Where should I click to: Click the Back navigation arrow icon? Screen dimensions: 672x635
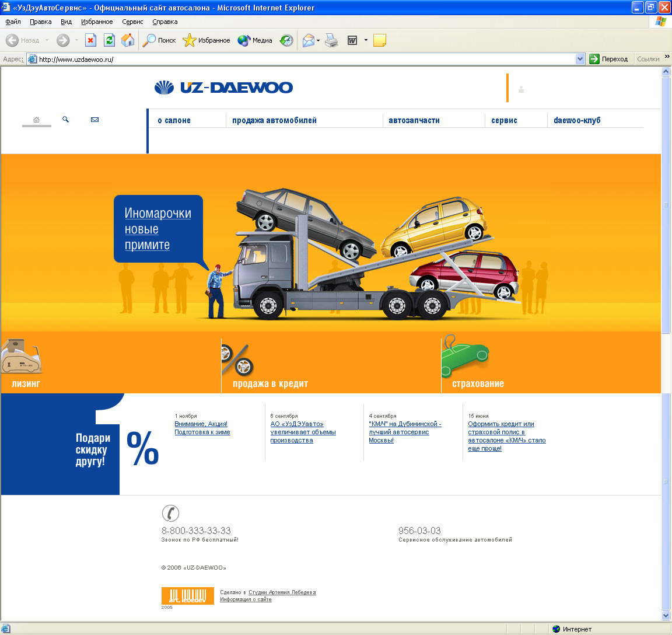12,40
